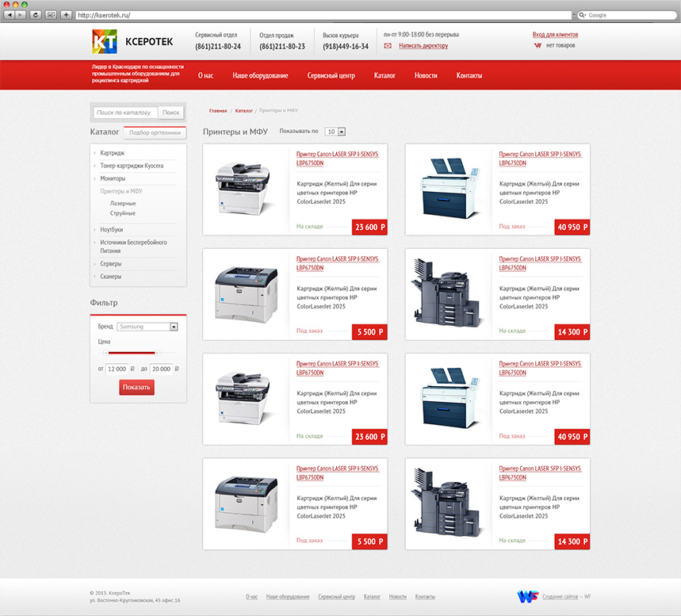
Task: Select the Сканеры catalog category
Action: [111, 276]
